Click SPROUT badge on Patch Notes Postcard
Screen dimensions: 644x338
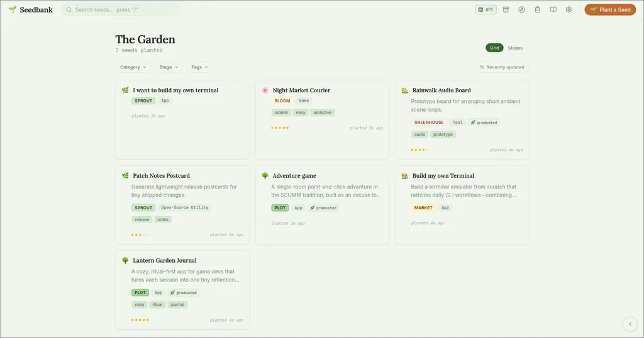click(143, 207)
